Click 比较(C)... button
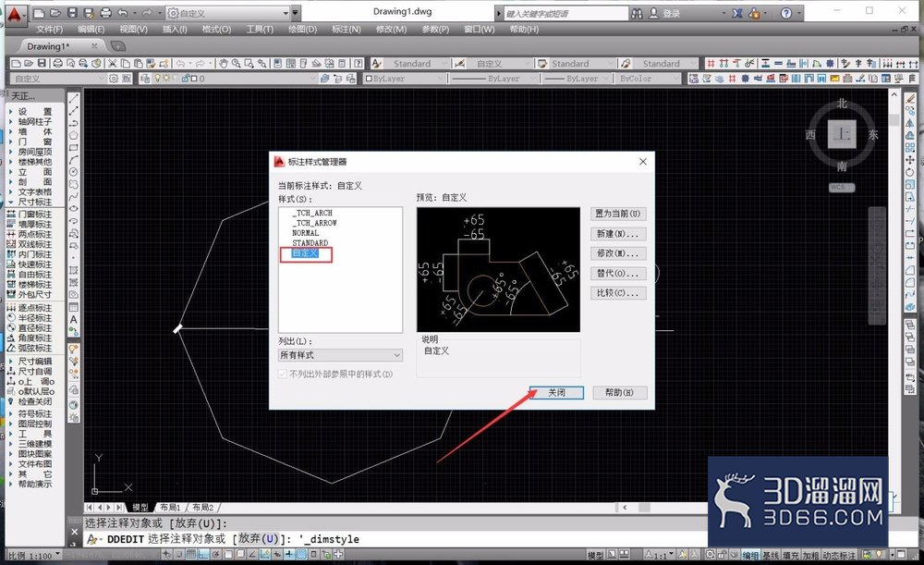 tap(617, 292)
